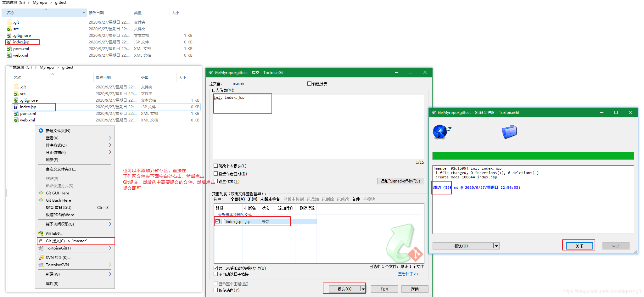Choose Refresh in the context menu
The width and height of the screenshot is (644, 297).
[x=75, y=160]
